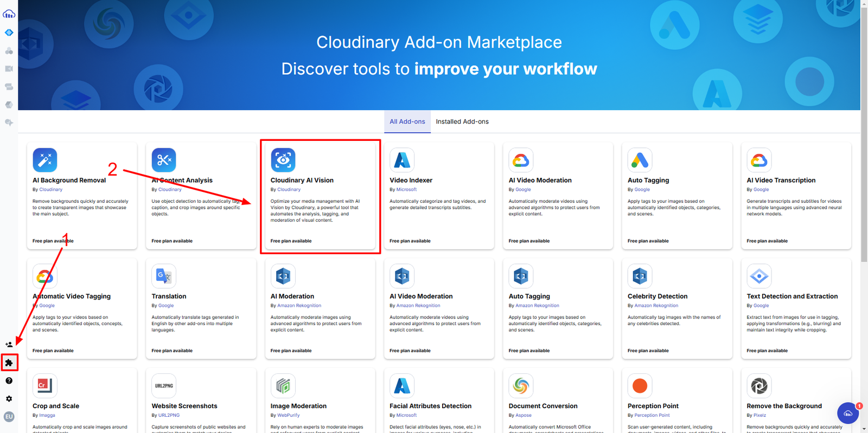Open the Cloudinary AI Vision title

pyautogui.click(x=302, y=180)
